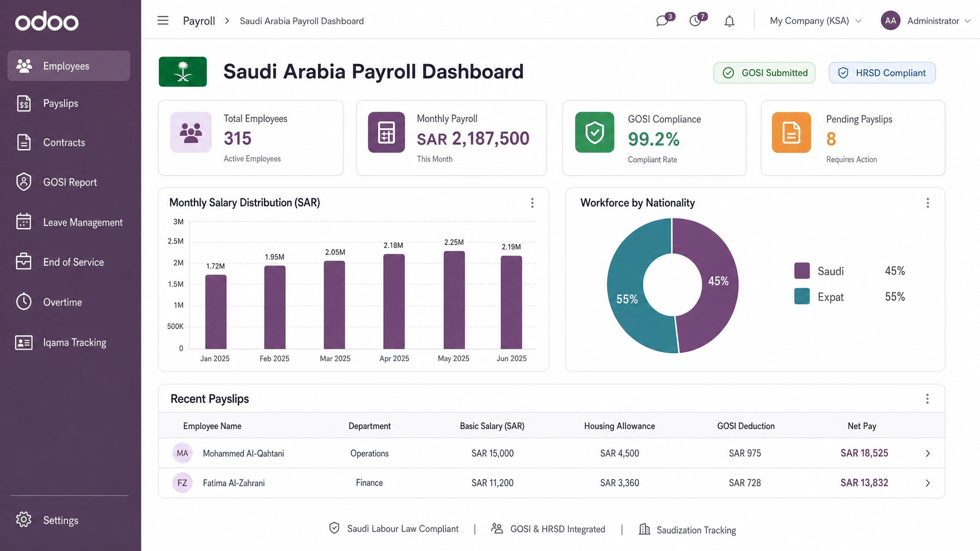
Task: Expand Fatima Al-Zahrani payslip row chevron
Action: [x=928, y=483]
